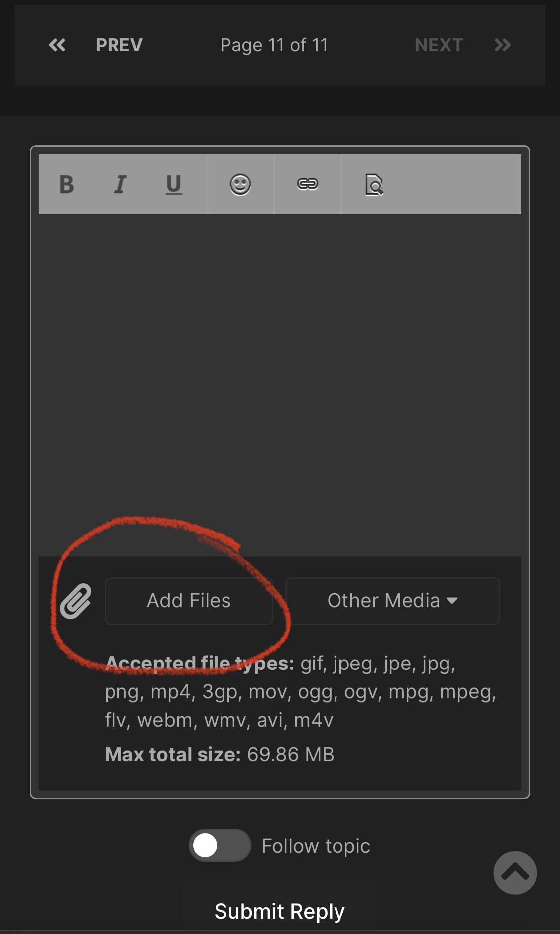
Task: Open the emoji smiley picker
Action: point(240,185)
